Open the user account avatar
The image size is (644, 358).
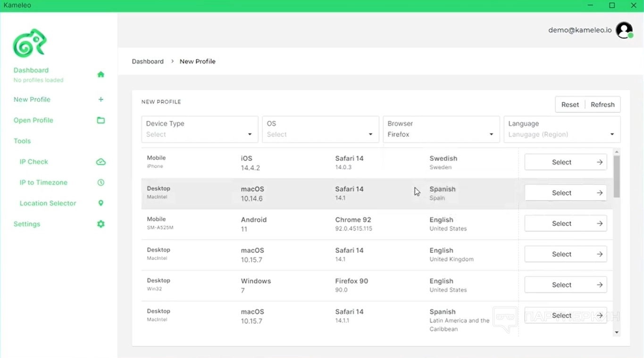coord(624,30)
